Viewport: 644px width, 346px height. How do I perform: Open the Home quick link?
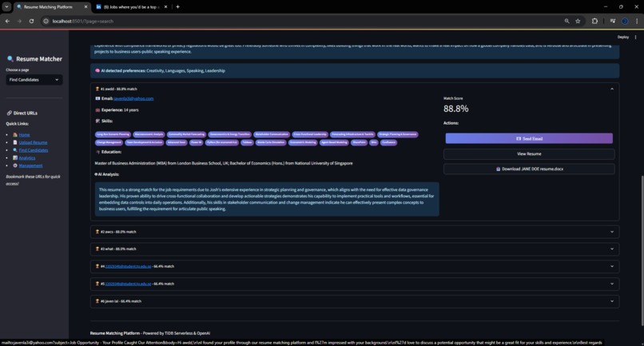(x=24, y=135)
